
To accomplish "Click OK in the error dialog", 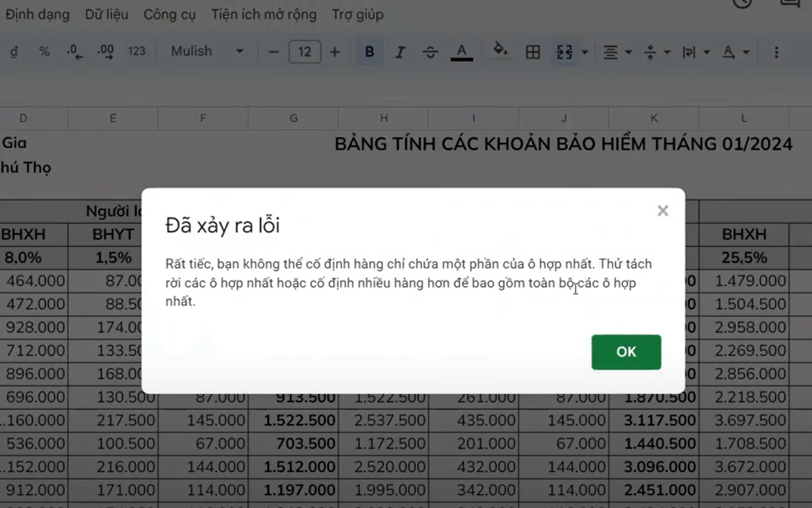I will 625,352.
